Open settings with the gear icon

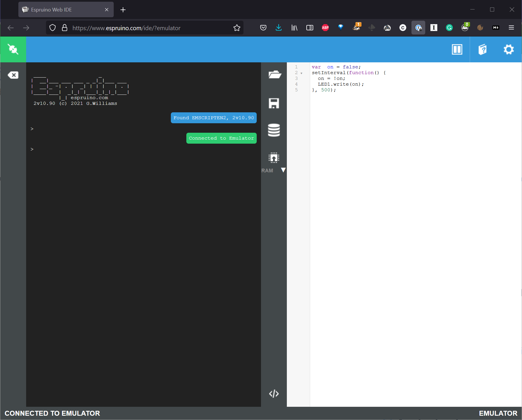click(x=509, y=49)
